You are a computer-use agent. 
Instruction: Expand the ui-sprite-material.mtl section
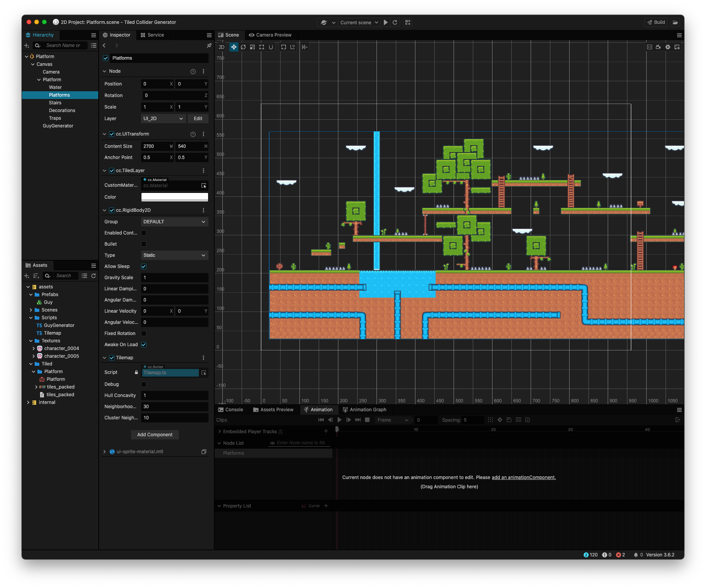point(104,452)
